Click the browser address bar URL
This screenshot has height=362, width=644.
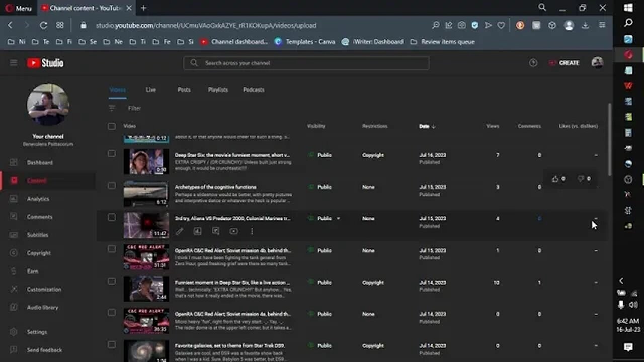(206, 25)
